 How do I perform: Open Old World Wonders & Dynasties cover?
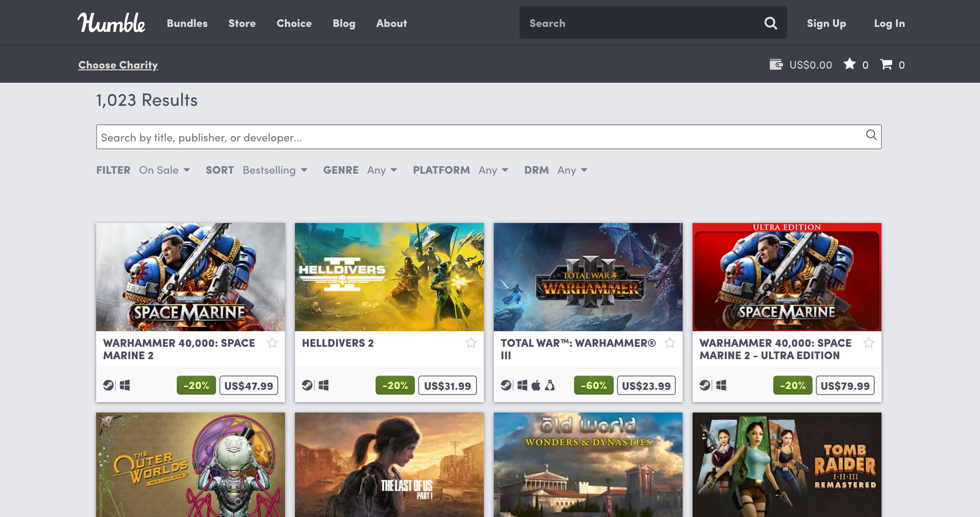pyautogui.click(x=588, y=465)
